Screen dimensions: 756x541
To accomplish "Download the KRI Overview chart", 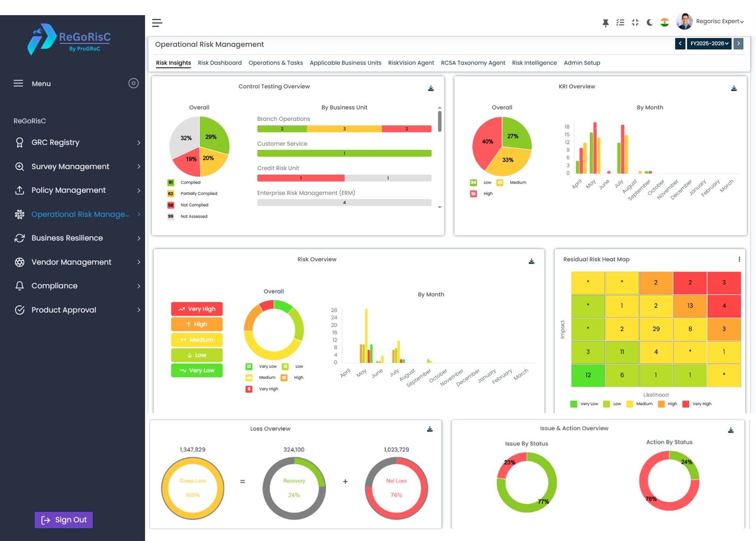I will click(734, 88).
